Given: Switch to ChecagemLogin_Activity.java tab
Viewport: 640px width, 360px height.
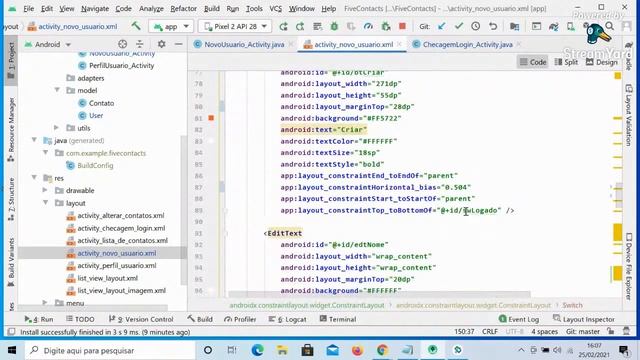Looking at the screenshot, I should pyautogui.click(x=467, y=44).
